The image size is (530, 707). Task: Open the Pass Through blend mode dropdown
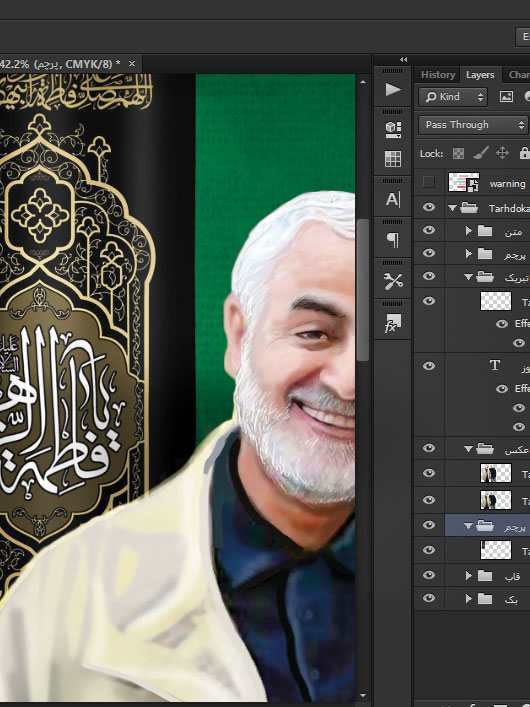(x=474, y=125)
